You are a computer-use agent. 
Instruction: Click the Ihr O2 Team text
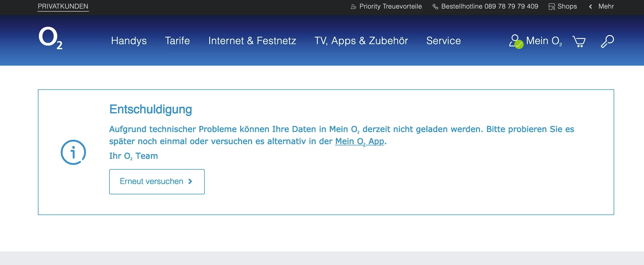click(x=133, y=156)
